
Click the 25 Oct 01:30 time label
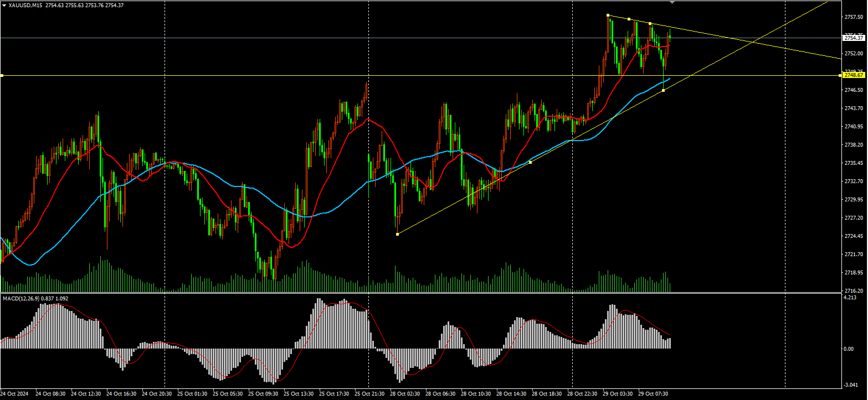pos(192,394)
